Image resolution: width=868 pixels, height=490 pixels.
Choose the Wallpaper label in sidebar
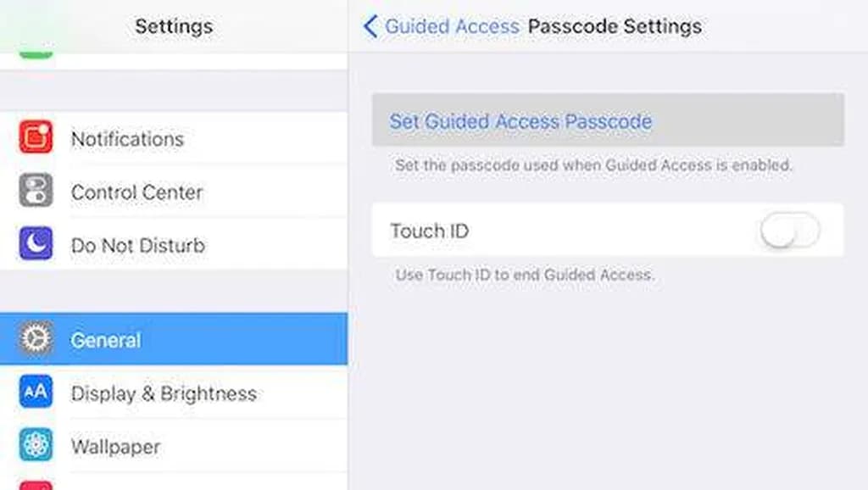click(115, 447)
